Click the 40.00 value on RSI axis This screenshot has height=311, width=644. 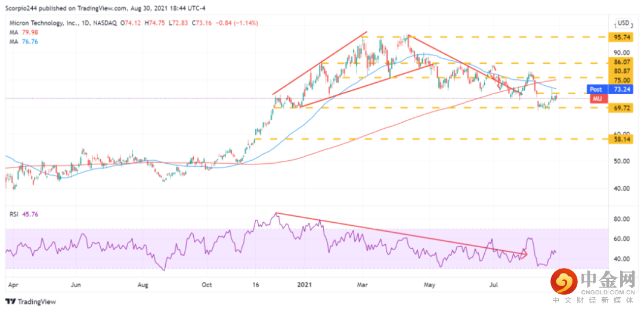click(x=621, y=259)
